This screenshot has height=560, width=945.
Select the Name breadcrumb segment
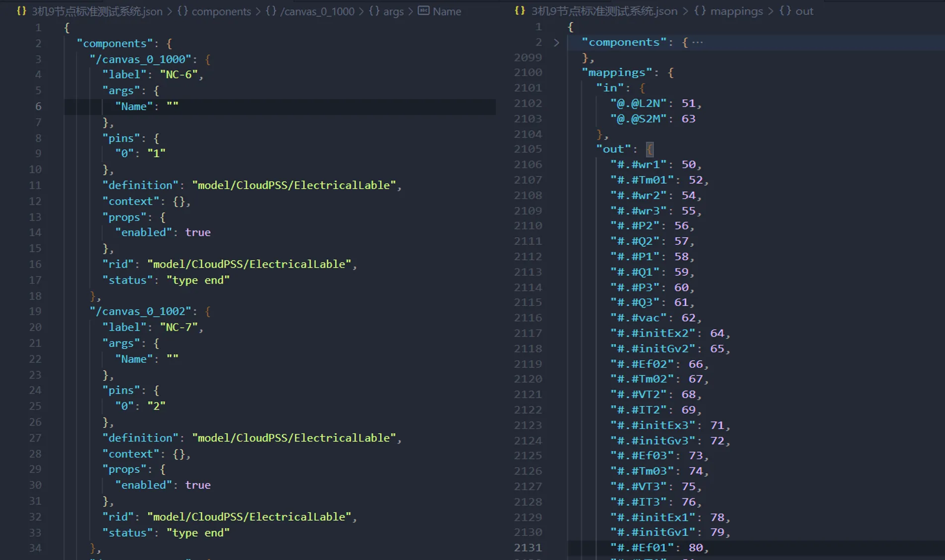447,11
